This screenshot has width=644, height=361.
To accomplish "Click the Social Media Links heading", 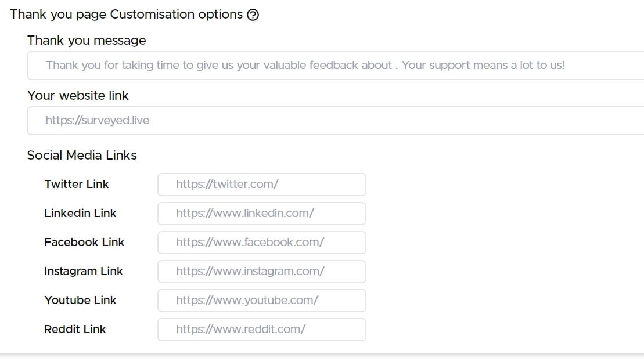I will click(81, 155).
